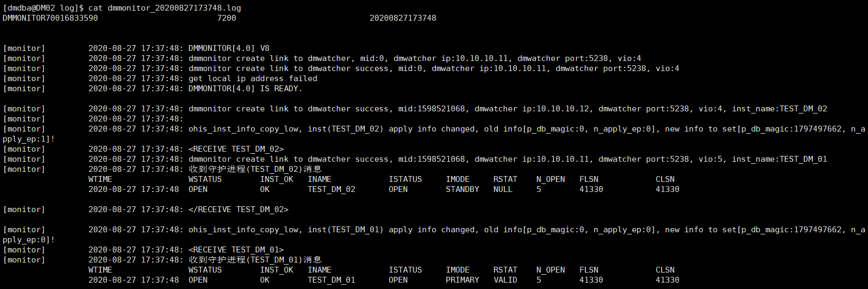Click INAME value TEST_DM_01 in table

tap(332, 280)
